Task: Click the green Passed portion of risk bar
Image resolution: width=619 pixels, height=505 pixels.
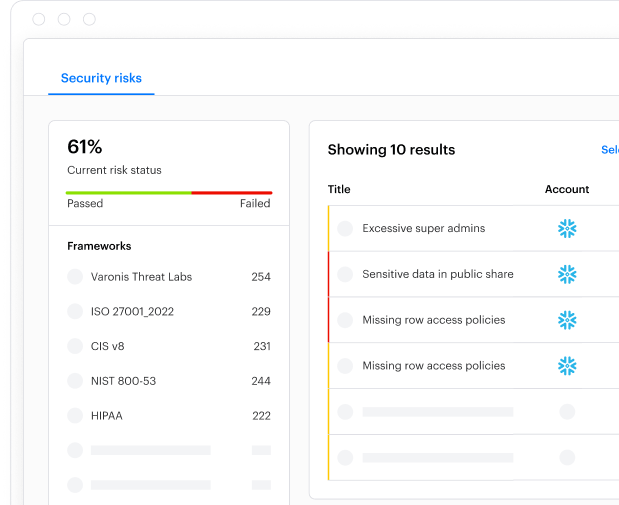Action: tap(129, 193)
